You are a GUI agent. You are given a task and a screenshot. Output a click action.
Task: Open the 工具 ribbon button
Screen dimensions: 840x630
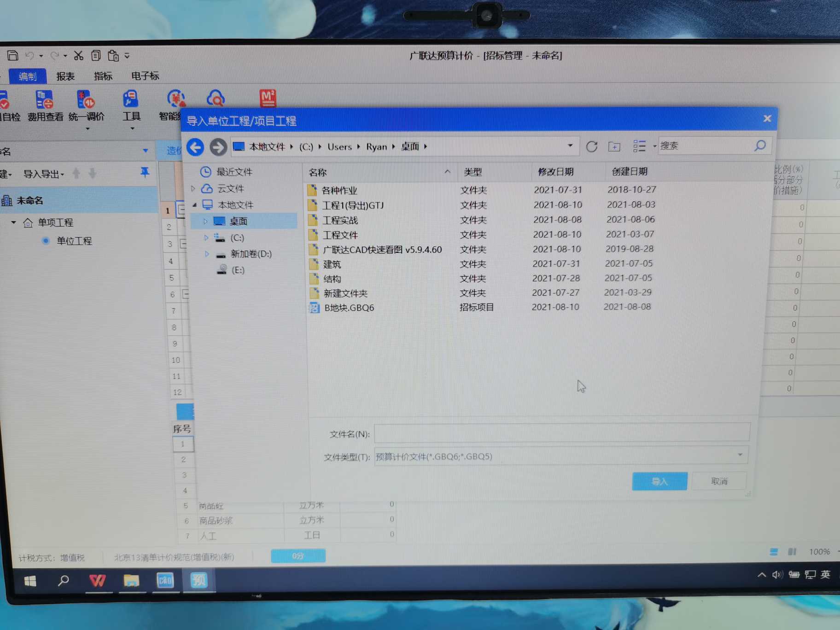pyautogui.click(x=131, y=109)
